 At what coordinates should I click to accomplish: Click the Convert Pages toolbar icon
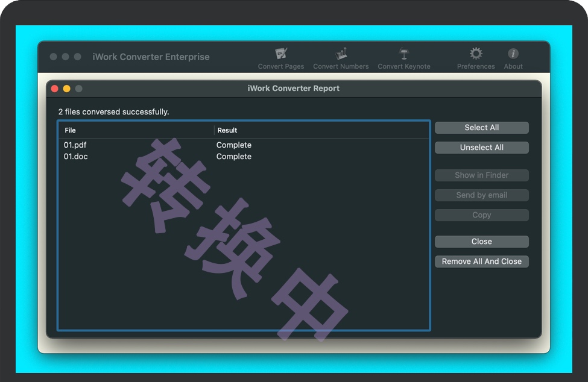(x=281, y=54)
